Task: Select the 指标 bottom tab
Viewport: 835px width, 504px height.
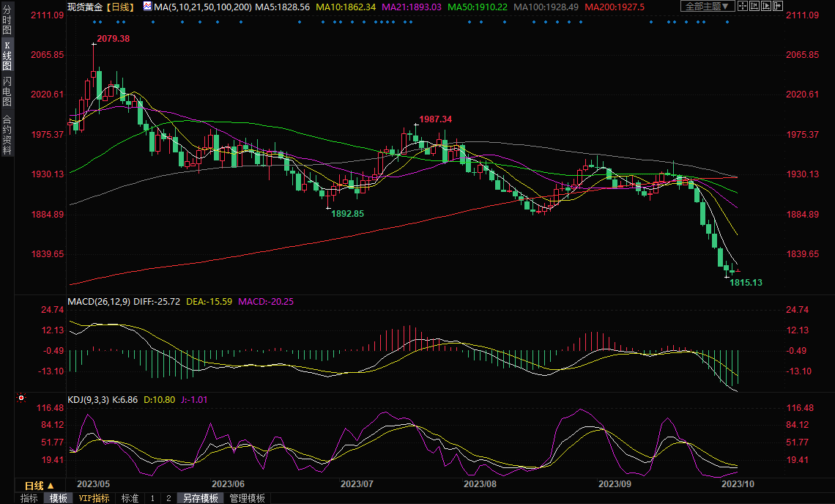Action: click(x=29, y=498)
